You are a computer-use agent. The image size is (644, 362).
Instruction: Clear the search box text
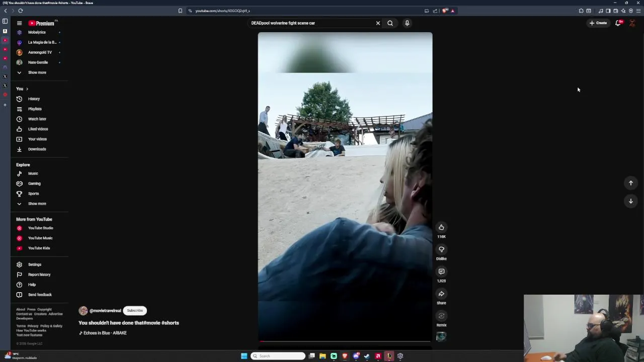click(378, 23)
